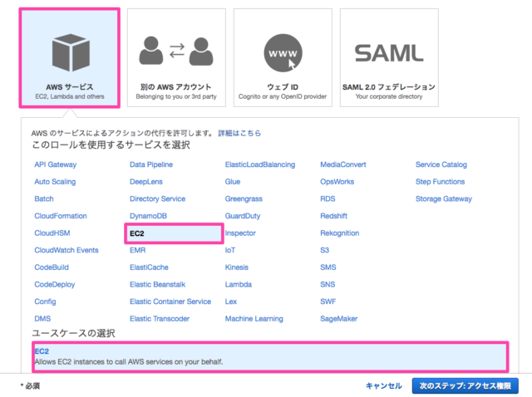Select Config service
This screenshot has height=397, width=532.
click(x=45, y=301)
